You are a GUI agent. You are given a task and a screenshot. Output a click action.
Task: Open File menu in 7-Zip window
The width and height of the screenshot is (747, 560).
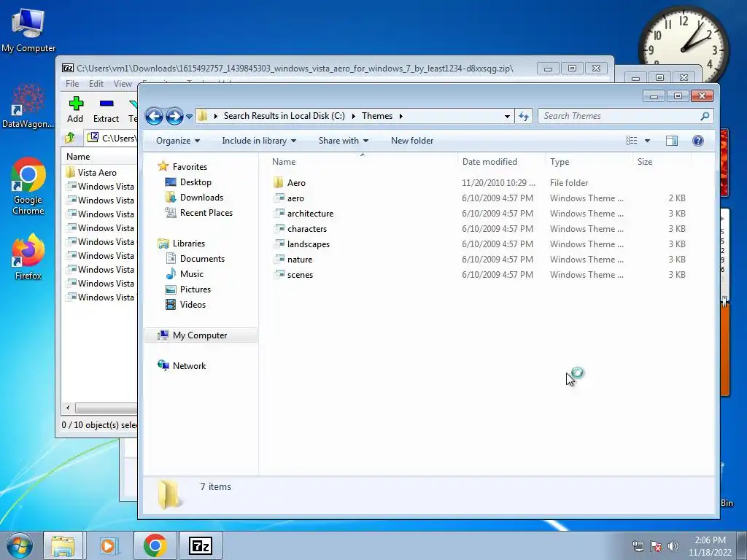pos(72,84)
